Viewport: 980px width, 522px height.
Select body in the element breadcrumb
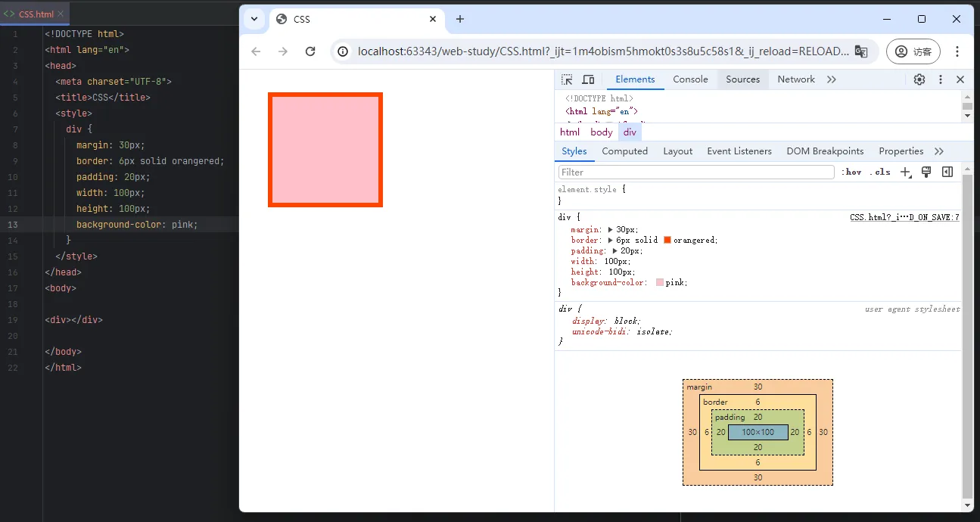coord(602,132)
